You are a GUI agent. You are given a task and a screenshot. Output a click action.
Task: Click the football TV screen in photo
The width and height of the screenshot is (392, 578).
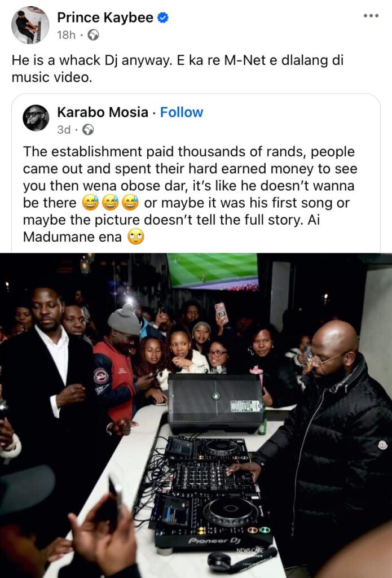pyautogui.click(x=213, y=272)
